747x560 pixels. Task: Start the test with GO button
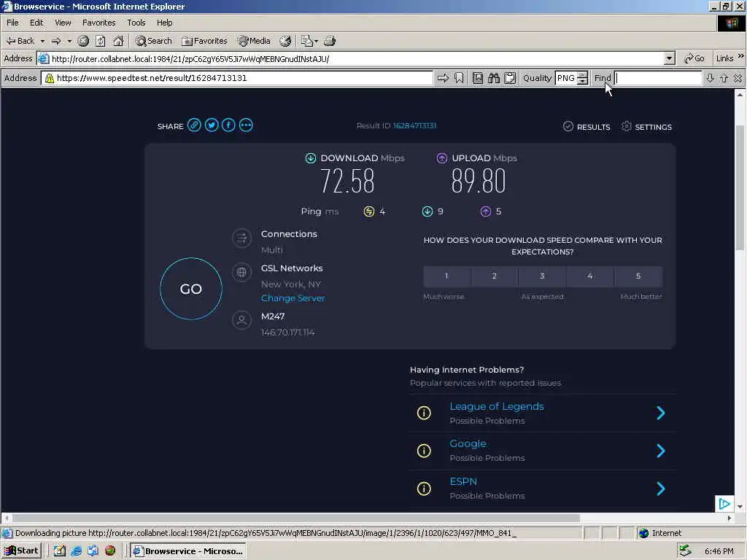[x=191, y=289]
